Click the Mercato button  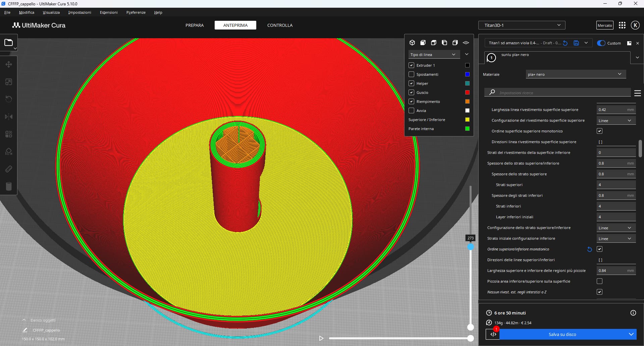tap(605, 25)
